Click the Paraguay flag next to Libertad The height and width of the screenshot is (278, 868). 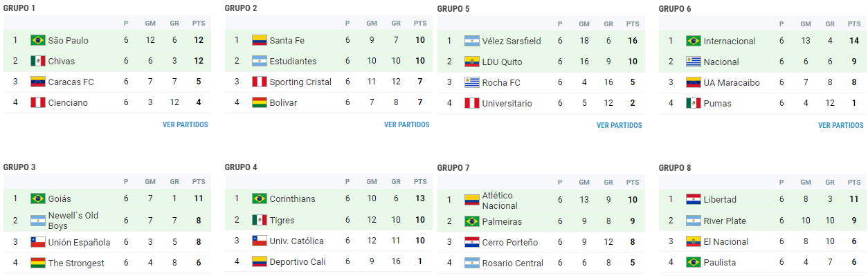coord(694,199)
